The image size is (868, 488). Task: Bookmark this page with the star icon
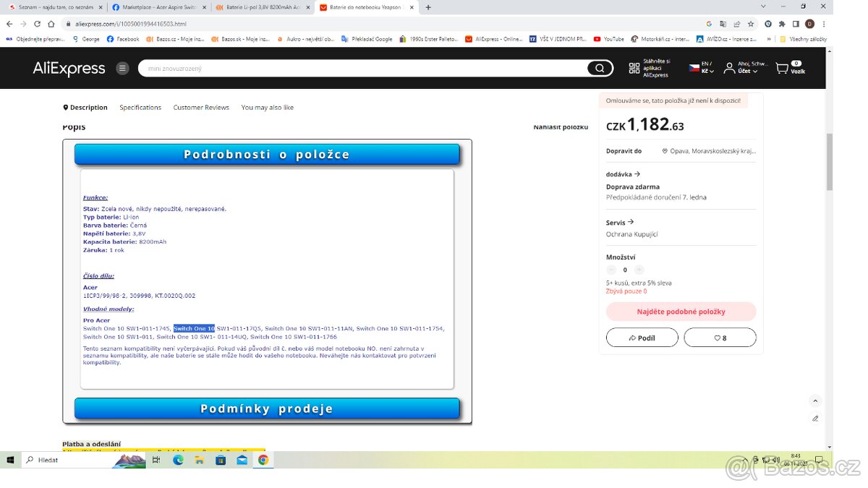tap(750, 24)
